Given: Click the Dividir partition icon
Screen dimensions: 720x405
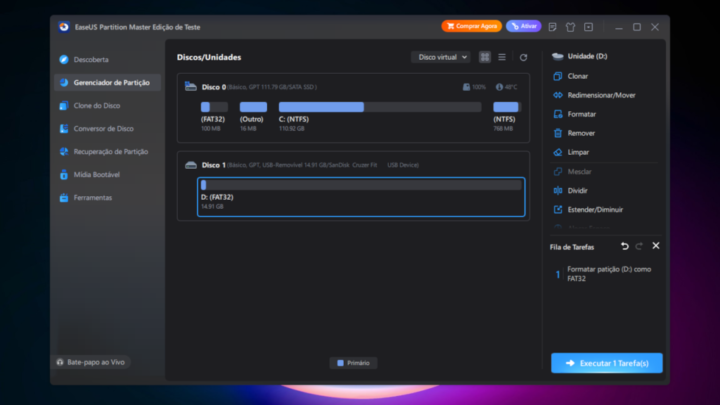Looking at the screenshot, I should (x=558, y=190).
